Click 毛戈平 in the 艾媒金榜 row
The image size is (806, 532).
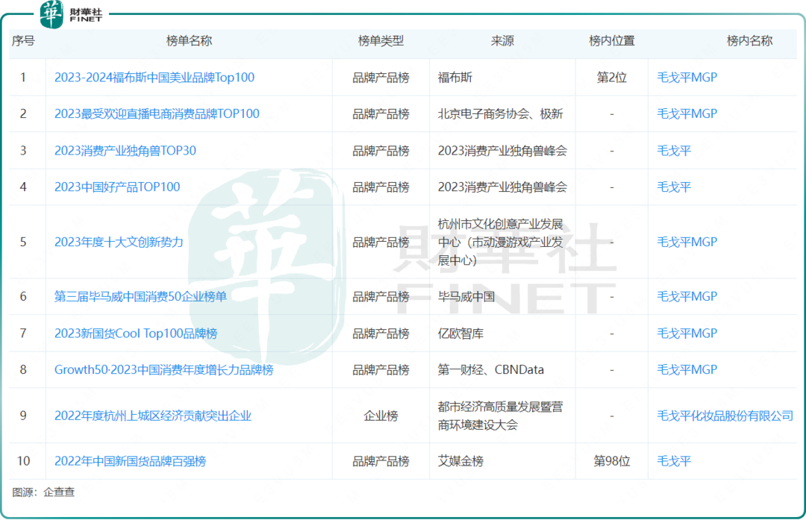pos(674,461)
